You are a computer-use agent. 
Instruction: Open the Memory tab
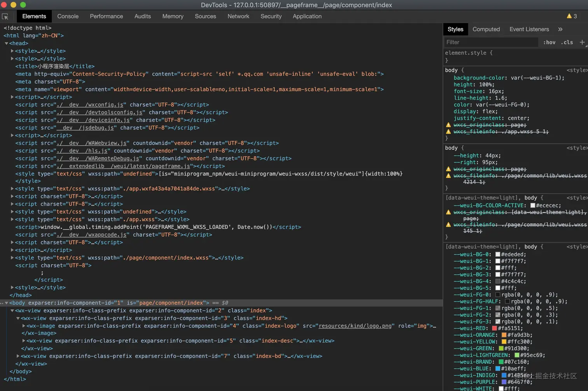pos(173,16)
